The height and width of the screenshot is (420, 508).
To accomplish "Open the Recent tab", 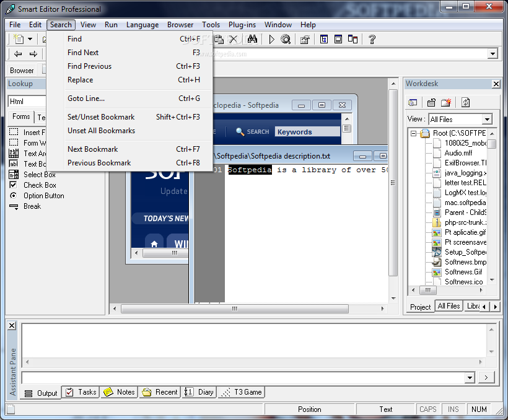I will 160,392.
